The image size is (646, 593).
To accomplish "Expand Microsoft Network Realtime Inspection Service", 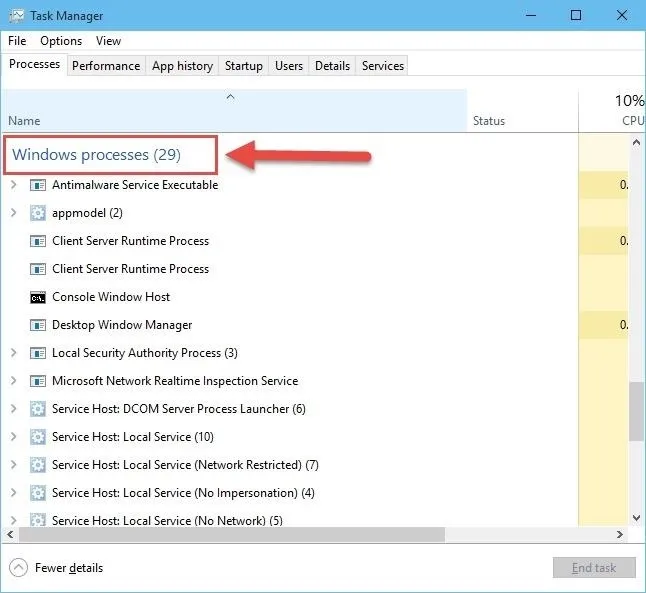I will (13, 381).
